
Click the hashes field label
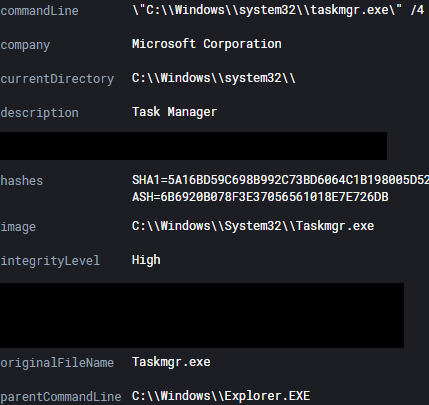point(22,181)
